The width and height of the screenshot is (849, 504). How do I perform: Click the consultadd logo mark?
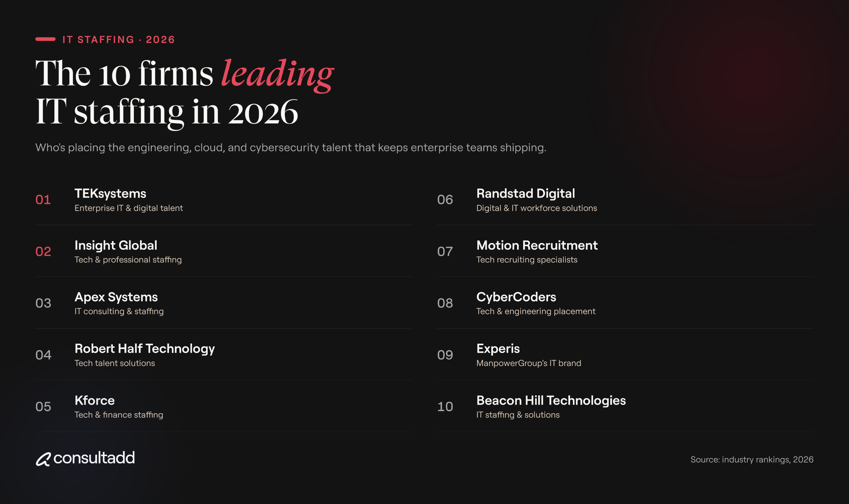tap(43, 459)
